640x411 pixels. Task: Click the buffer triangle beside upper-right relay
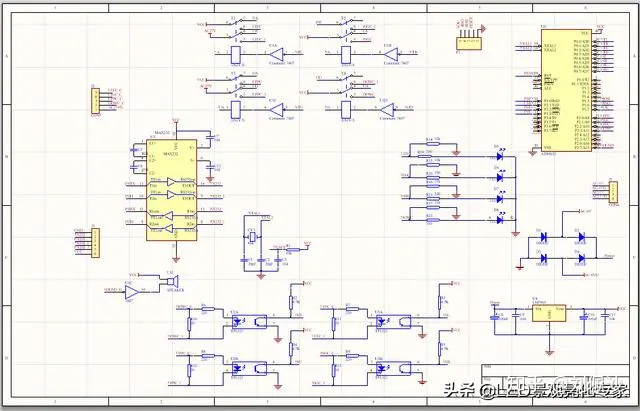(391, 54)
